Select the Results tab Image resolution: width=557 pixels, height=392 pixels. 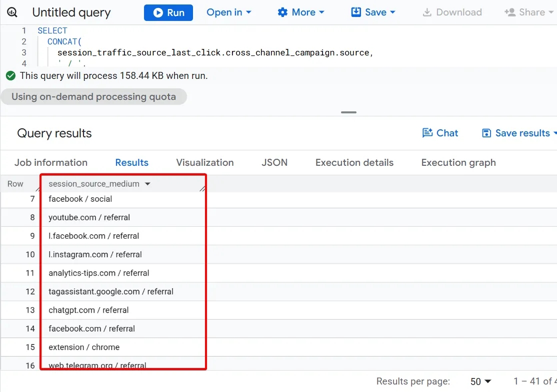click(132, 162)
